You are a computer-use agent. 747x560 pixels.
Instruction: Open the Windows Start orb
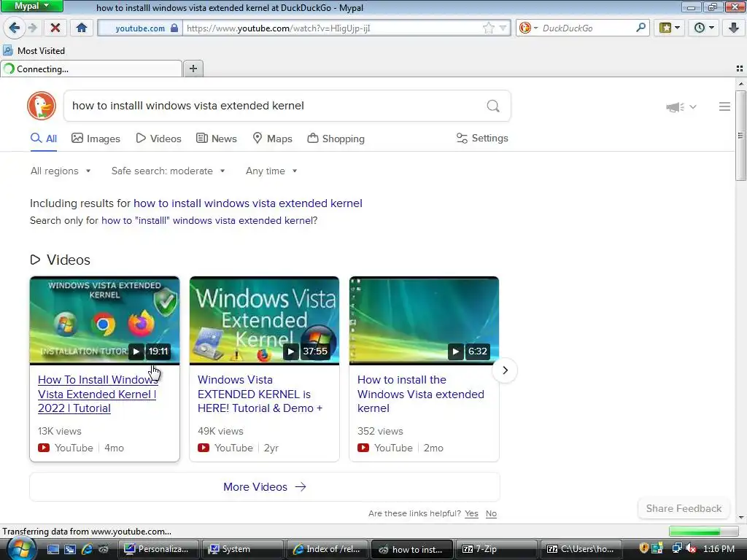pos(20,549)
